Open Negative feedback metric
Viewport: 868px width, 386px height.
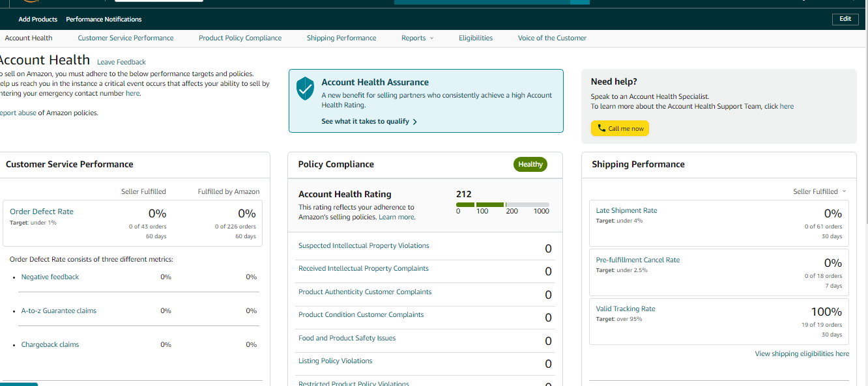[50, 277]
